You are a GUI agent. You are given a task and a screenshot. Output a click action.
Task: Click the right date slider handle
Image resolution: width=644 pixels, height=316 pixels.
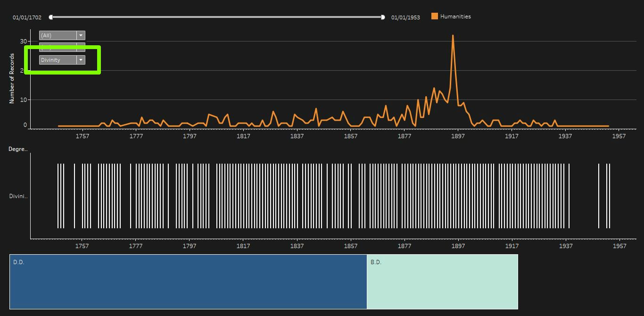point(383,17)
